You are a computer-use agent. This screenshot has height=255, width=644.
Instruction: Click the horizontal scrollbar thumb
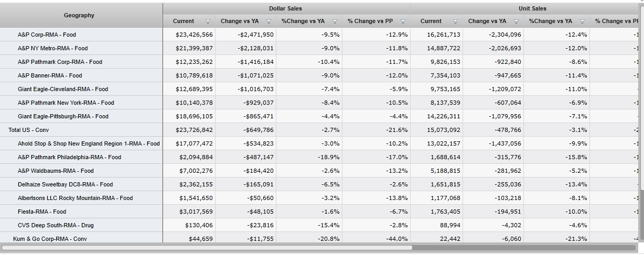(207, 248)
